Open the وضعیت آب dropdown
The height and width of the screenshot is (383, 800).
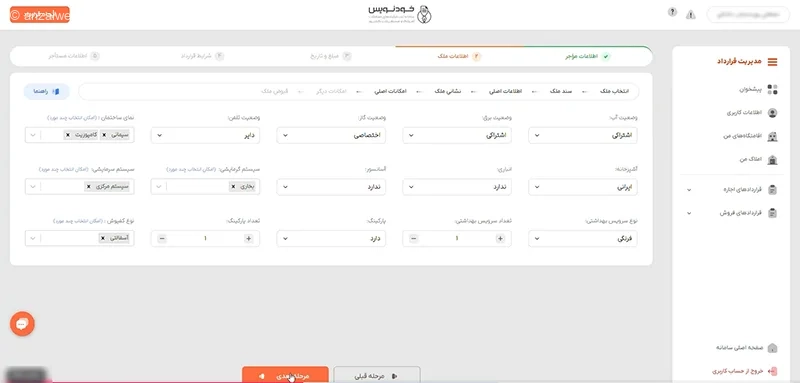[583, 135]
